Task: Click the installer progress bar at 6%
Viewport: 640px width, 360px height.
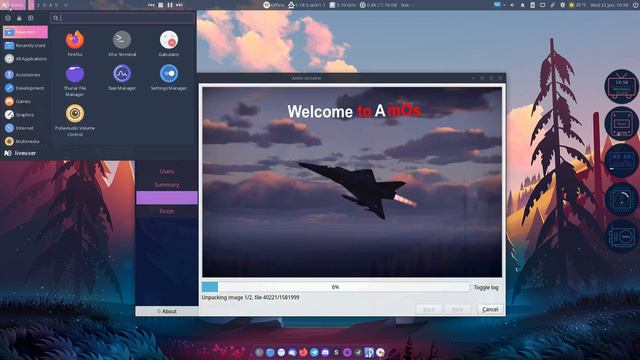Action: [336, 287]
